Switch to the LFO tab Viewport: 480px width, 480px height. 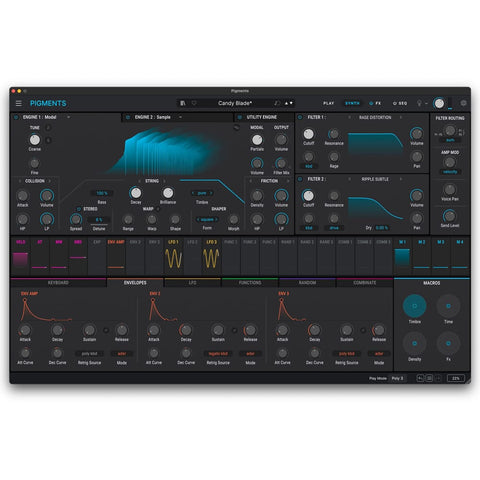193,283
